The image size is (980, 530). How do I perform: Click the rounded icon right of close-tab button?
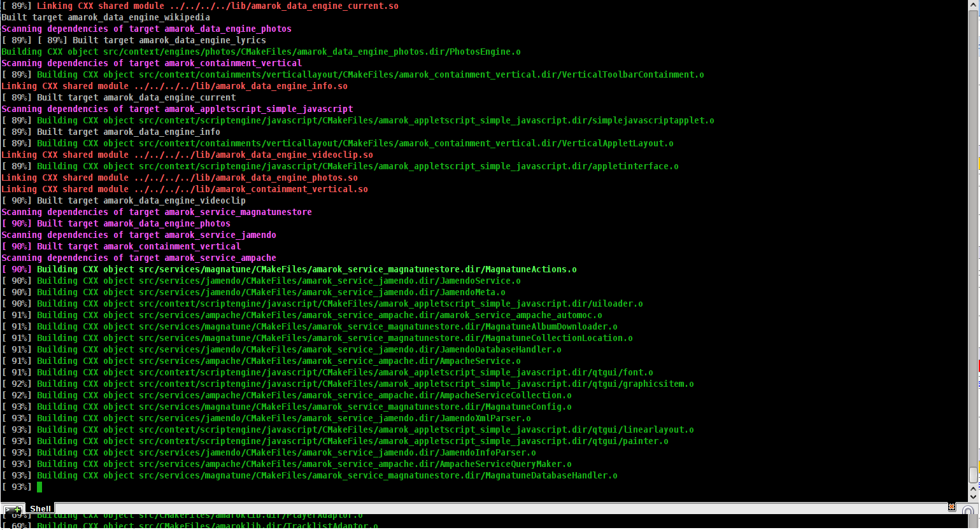coord(967,510)
